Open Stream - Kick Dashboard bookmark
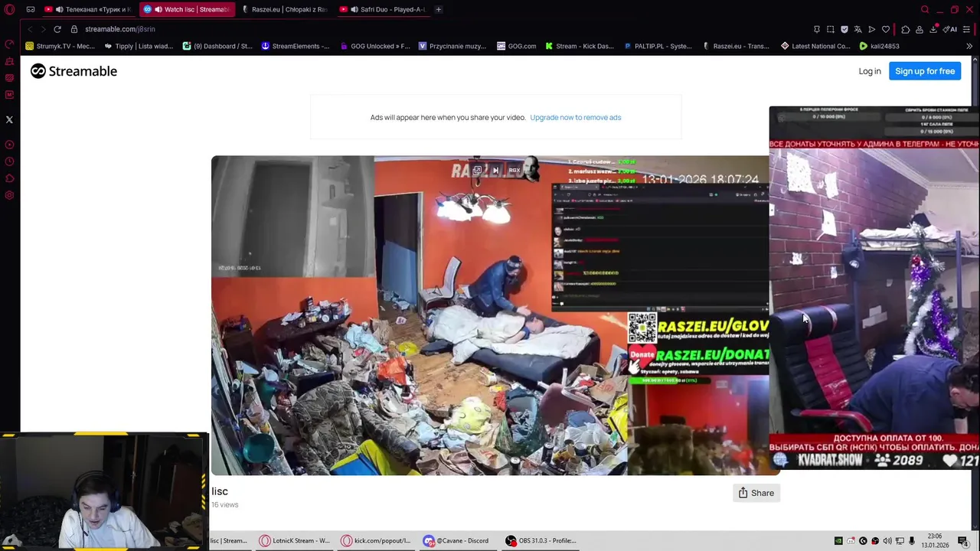The height and width of the screenshot is (551, 980). coord(580,46)
